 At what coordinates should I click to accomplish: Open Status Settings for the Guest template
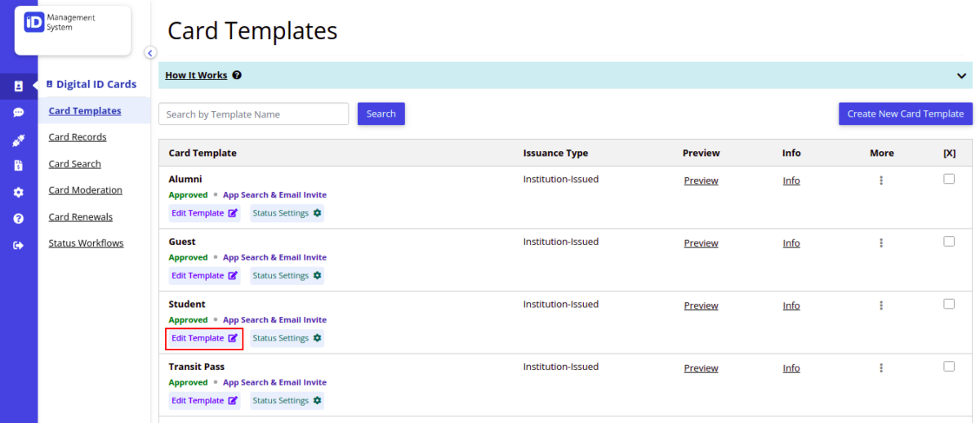pos(287,276)
